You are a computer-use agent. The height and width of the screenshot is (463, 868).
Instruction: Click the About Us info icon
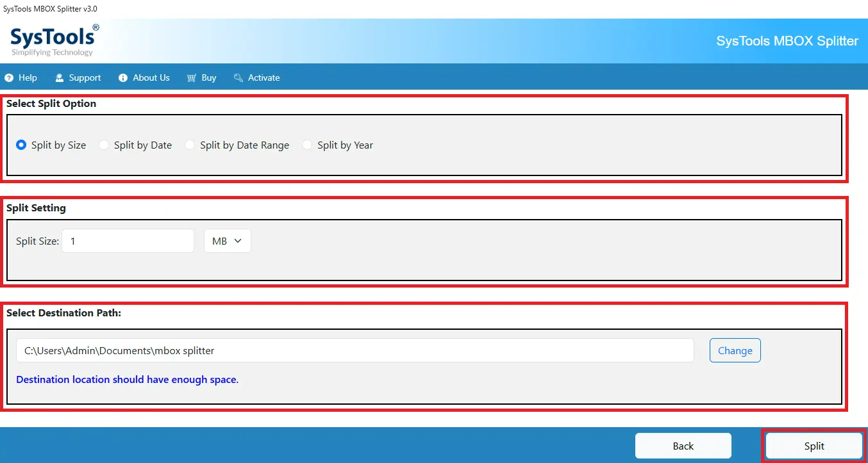(x=123, y=77)
